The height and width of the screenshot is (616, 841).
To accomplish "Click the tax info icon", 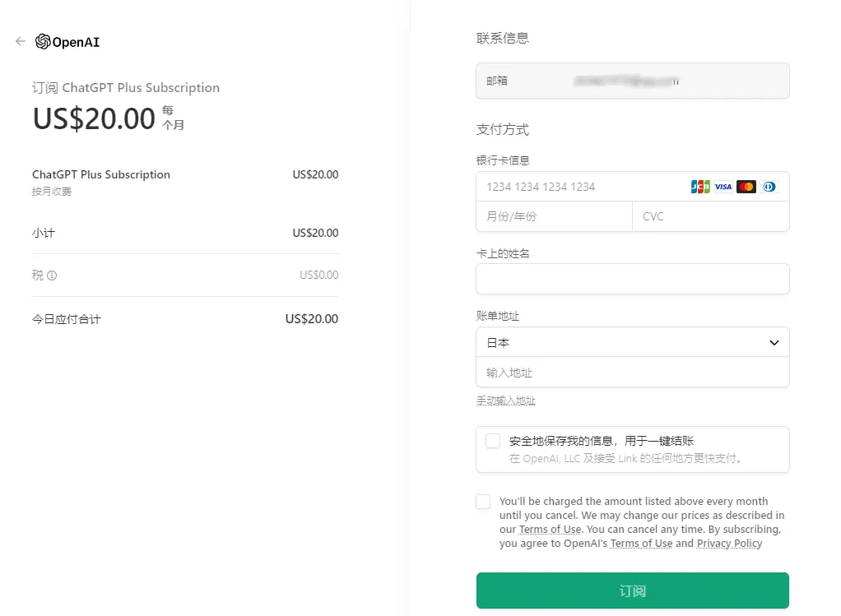I will [x=52, y=276].
